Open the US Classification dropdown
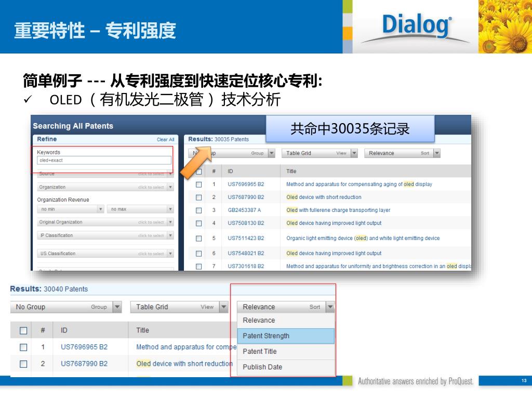 [x=105, y=254]
